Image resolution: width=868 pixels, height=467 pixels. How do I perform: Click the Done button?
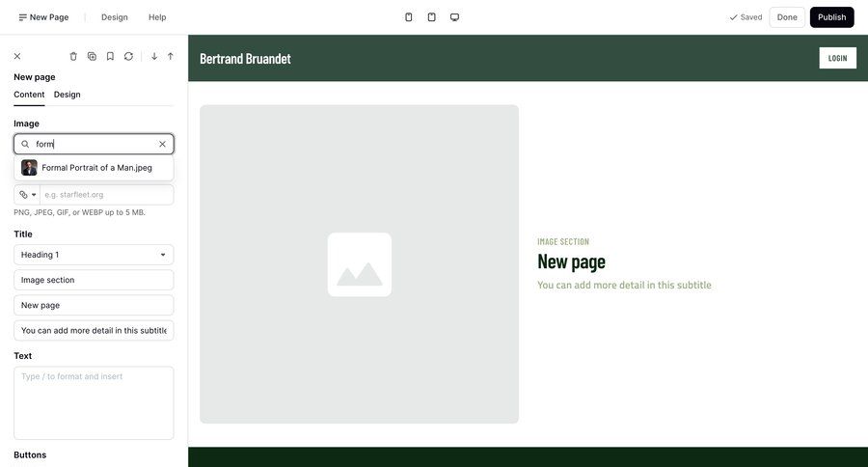[787, 17]
